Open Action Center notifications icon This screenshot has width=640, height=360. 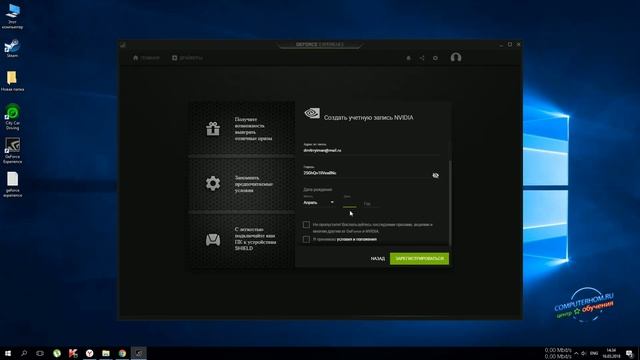point(629,353)
